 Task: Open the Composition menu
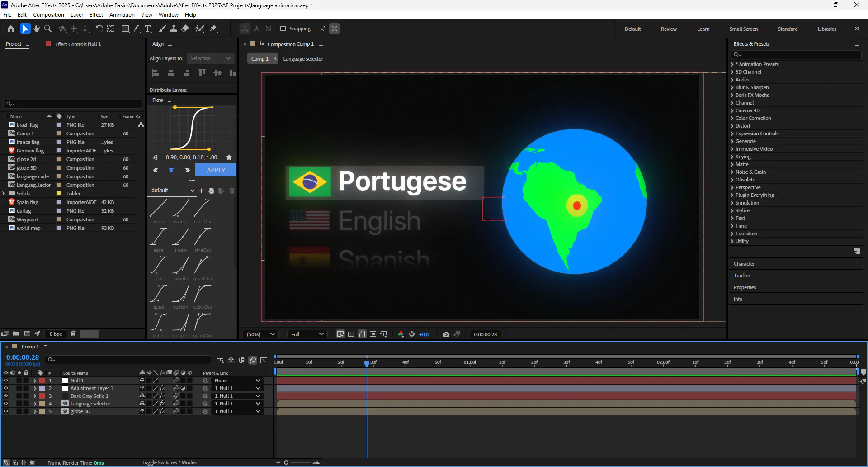[x=48, y=15]
